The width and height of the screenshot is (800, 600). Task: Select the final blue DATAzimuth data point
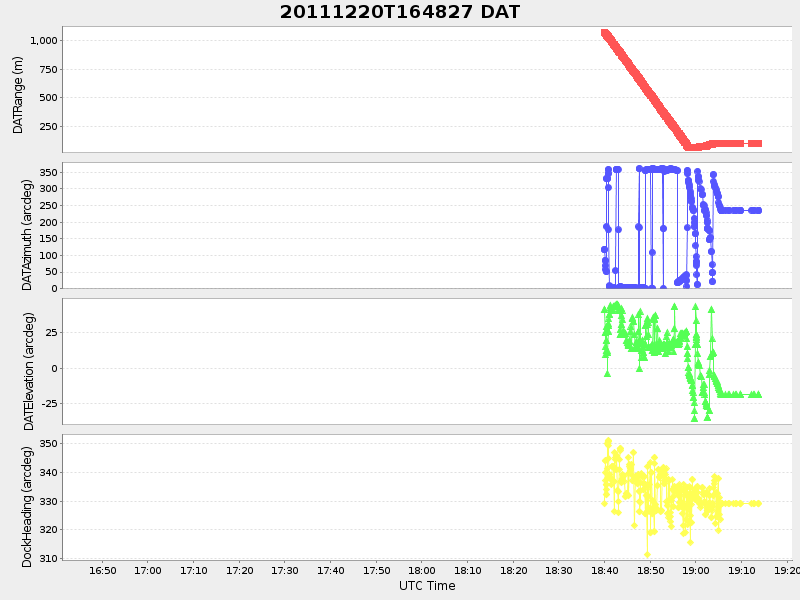point(758,210)
